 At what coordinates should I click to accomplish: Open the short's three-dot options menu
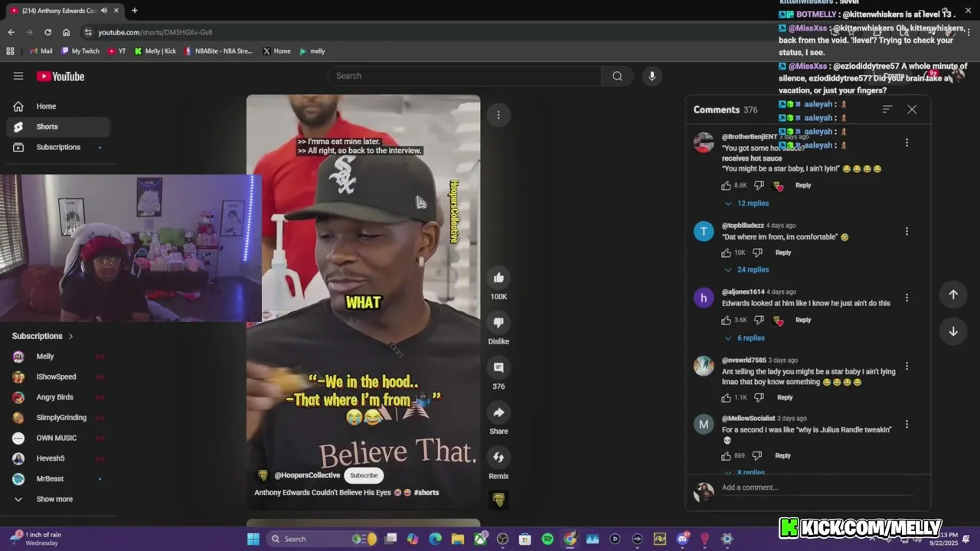498,115
